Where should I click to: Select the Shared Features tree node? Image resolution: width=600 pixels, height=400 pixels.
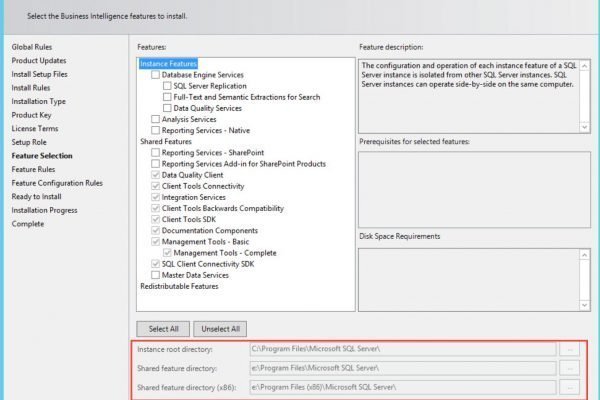(166, 141)
